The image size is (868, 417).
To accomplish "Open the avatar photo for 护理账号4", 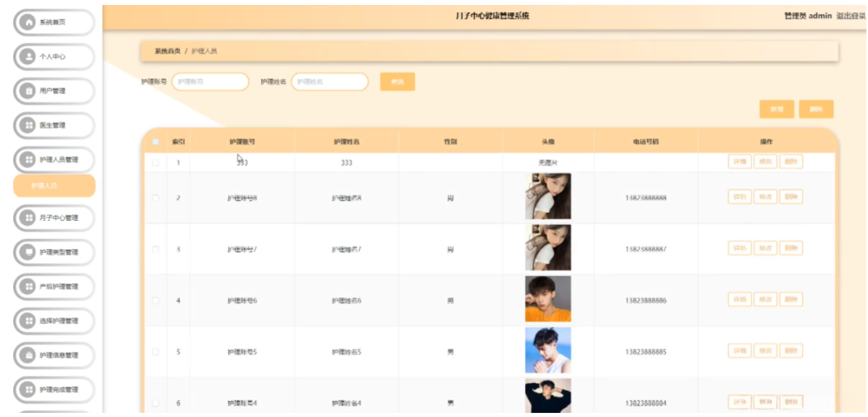I will click(548, 396).
